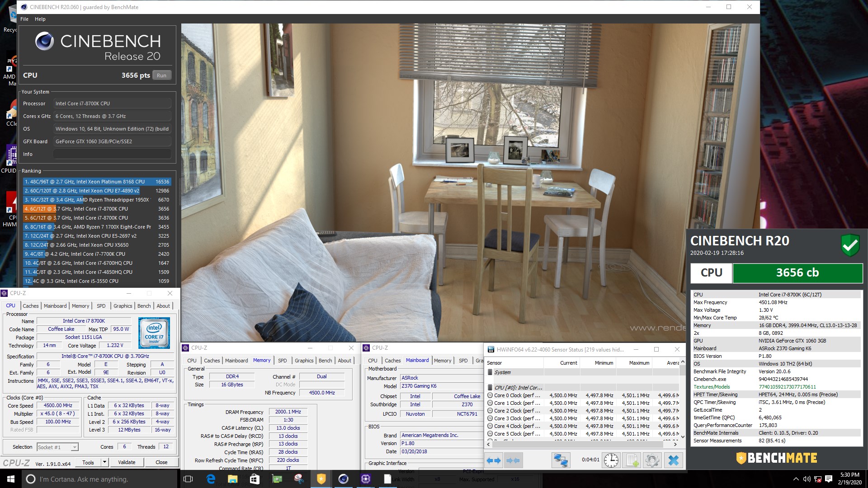Start HWiNFO sensor logging sheet icon
Image resolution: width=868 pixels, height=488 pixels.
pyautogui.click(x=632, y=460)
